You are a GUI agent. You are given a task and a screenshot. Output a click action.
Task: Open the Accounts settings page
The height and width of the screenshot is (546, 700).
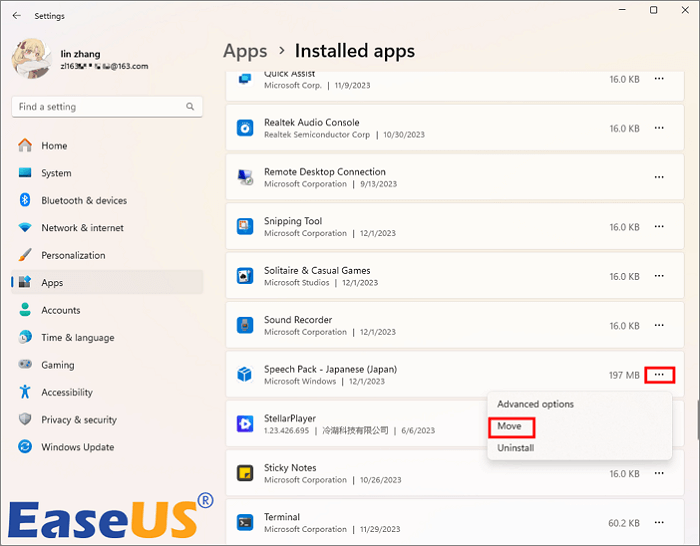(107, 310)
